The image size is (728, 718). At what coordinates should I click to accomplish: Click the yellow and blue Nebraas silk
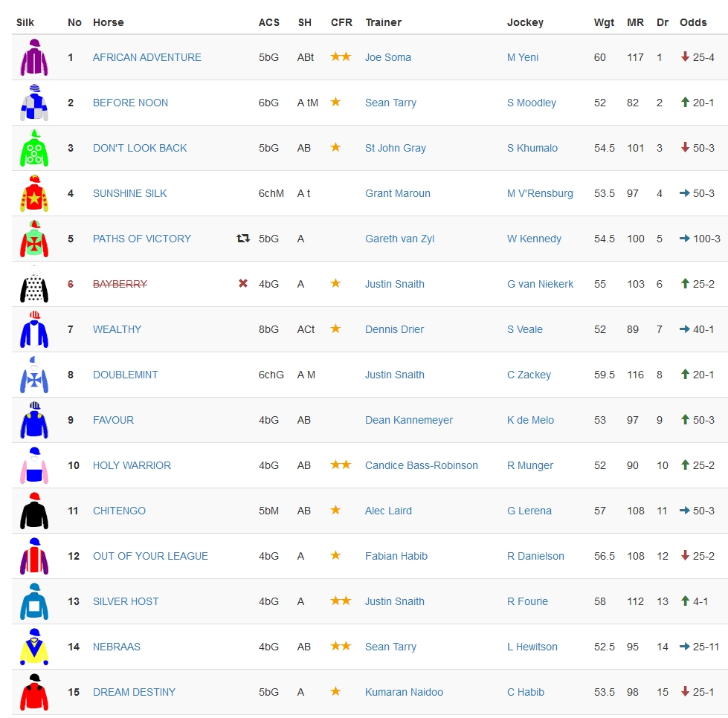pos(33,647)
